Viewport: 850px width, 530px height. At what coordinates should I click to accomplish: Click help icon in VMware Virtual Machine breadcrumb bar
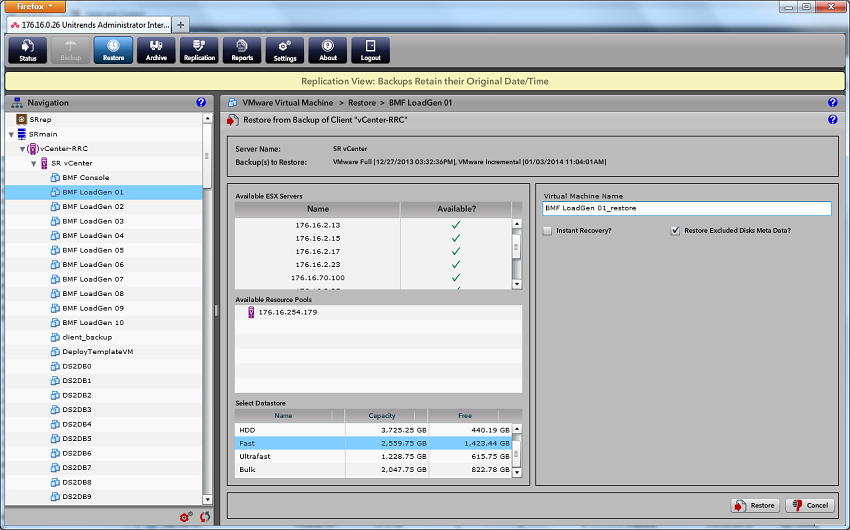coord(833,102)
